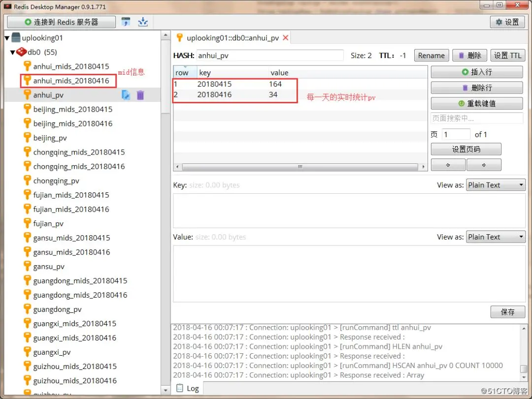Select gansu_mids_20180415 key

71,238
